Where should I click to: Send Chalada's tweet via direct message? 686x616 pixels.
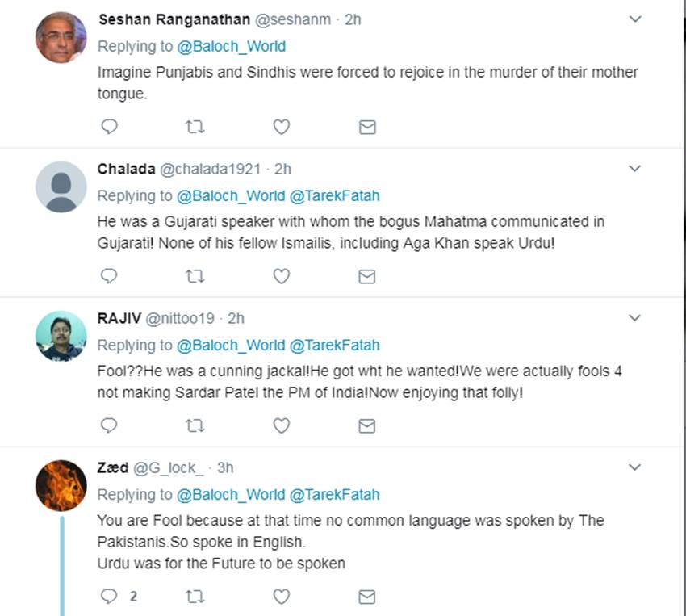point(367,276)
